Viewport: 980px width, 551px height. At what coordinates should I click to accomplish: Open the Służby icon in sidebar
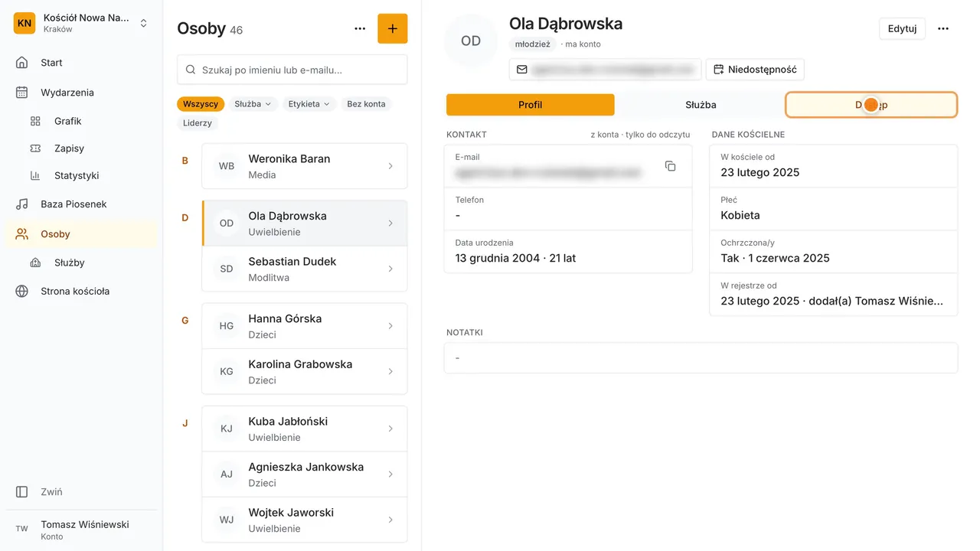coord(35,262)
